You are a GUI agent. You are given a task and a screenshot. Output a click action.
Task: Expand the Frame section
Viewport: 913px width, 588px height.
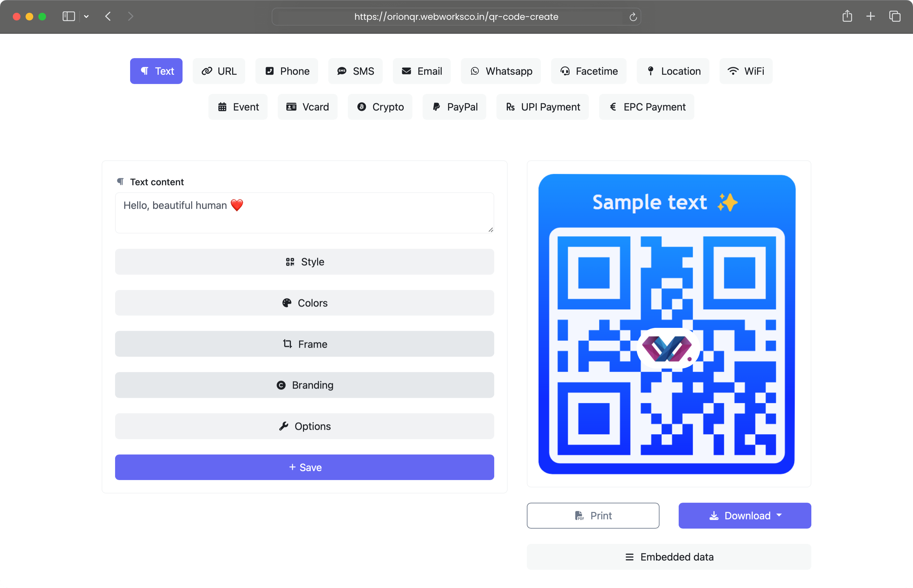(x=304, y=344)
